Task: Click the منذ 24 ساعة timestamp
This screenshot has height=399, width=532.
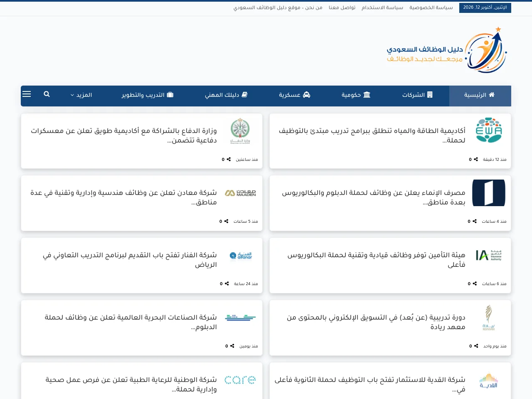Action: (246, 283)
